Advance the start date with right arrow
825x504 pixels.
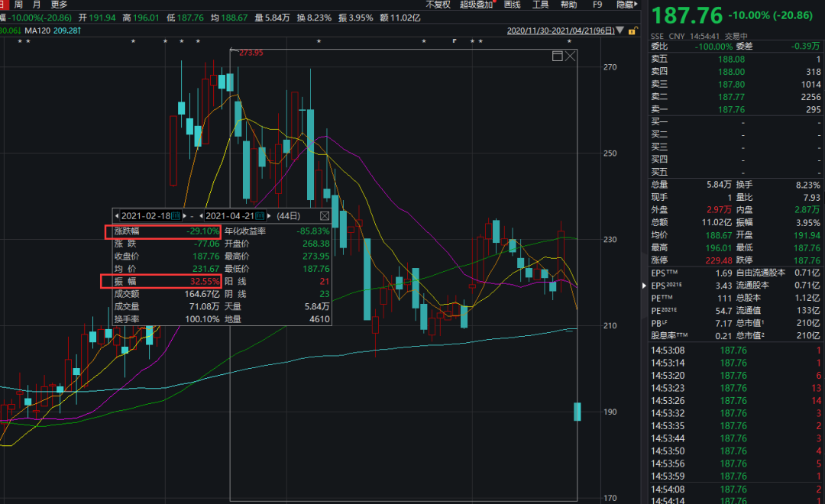coord(184,216)
